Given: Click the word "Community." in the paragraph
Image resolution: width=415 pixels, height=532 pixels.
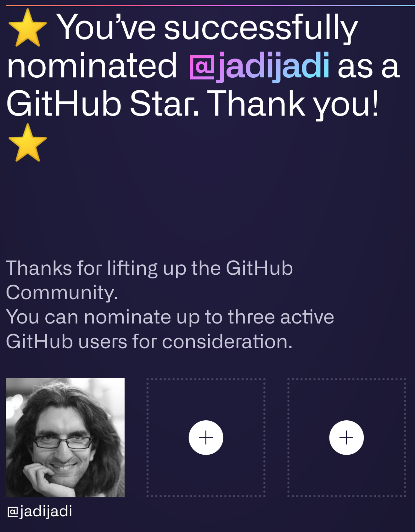Looking at the screenshot, I should click(62, 292).
